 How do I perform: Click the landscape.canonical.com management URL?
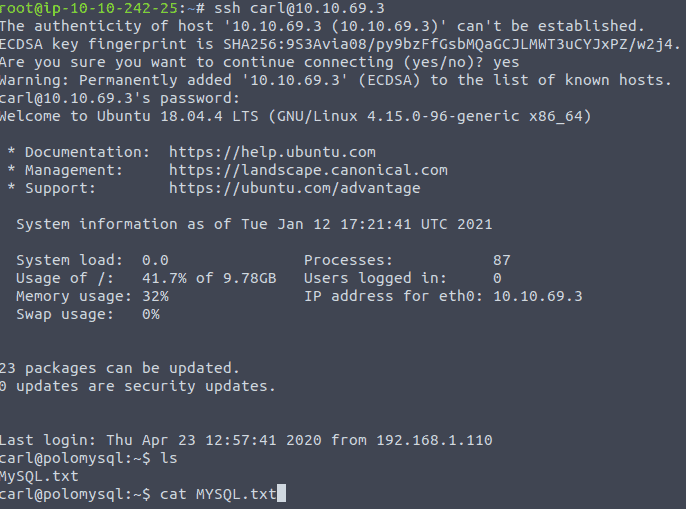coord(308,170)
